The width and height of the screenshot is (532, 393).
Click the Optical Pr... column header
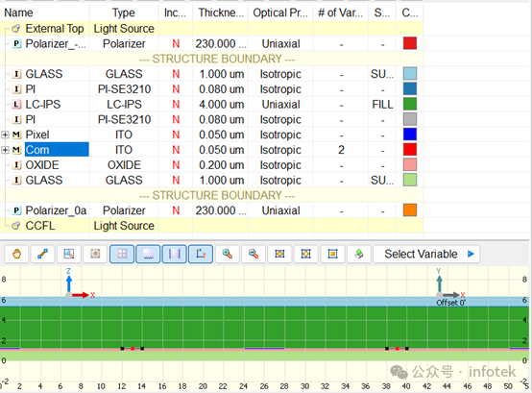(x=280, y=12)
